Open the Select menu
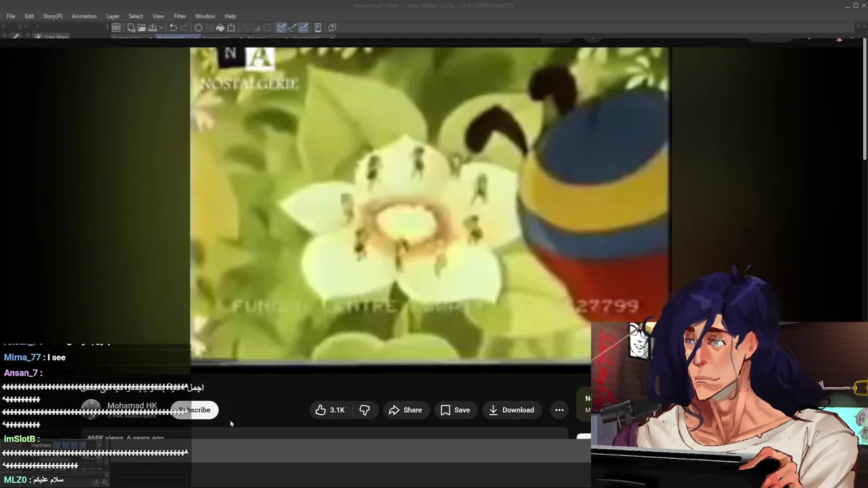The image size is (868, 488). tap(136, 16)
